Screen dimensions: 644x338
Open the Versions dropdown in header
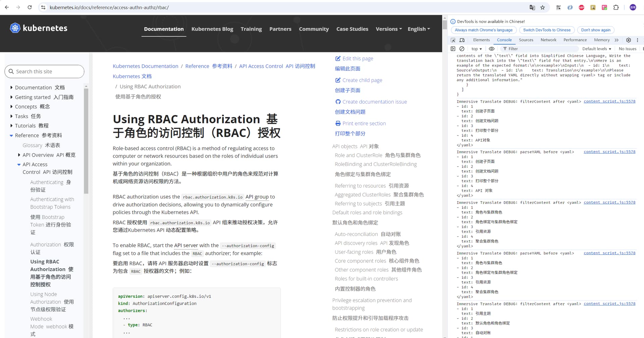[x=389, y=29]
